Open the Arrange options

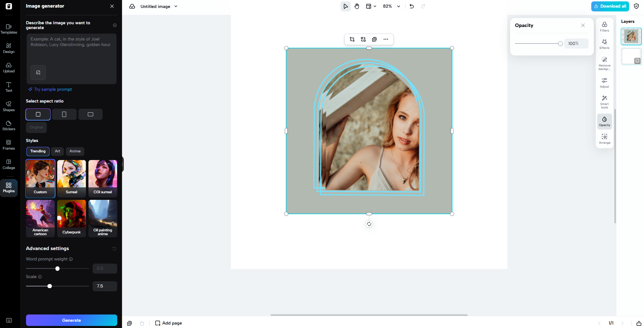(x=604, y=139)
